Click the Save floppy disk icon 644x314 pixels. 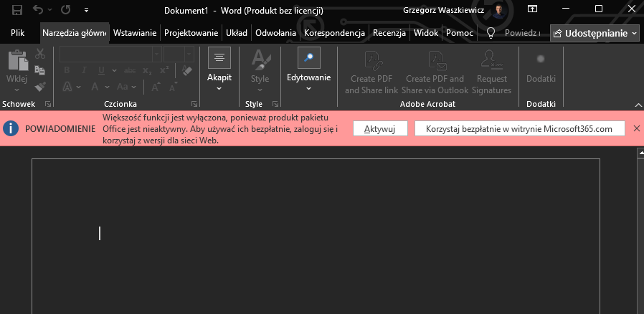click(x=16, y=10)
